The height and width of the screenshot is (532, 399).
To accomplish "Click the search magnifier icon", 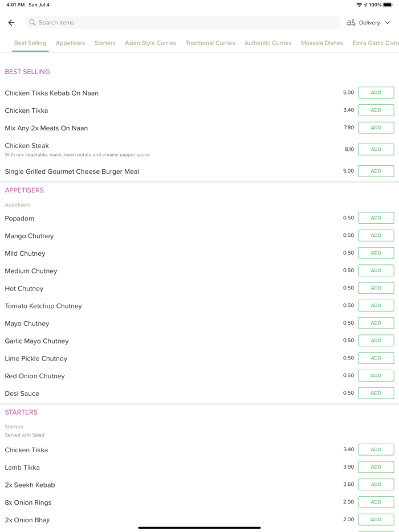I will (32, 23).
